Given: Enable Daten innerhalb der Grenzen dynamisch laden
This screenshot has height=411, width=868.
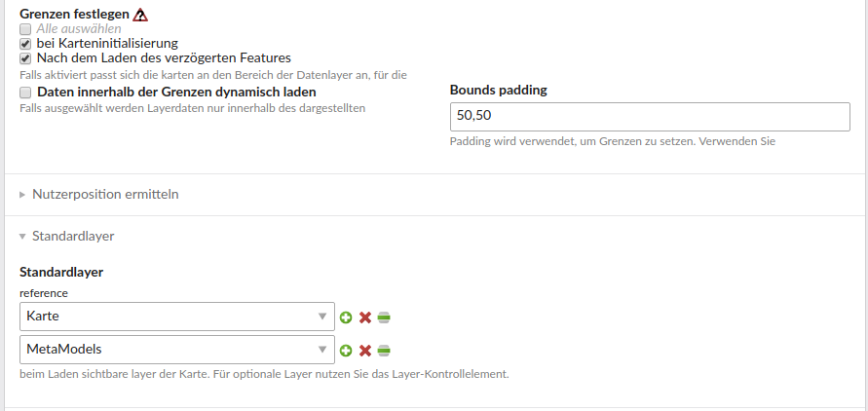Looking at the screenshot, I should tap(25, 92).
